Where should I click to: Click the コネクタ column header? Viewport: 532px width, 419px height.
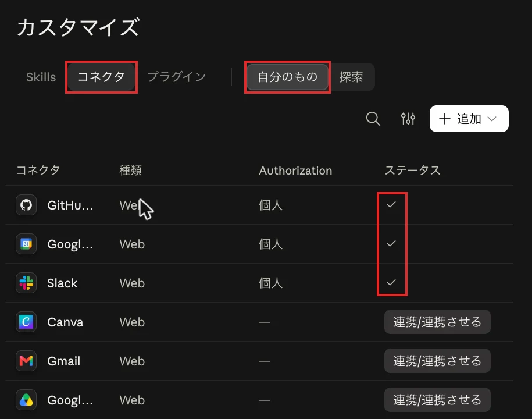click(38, 170)
